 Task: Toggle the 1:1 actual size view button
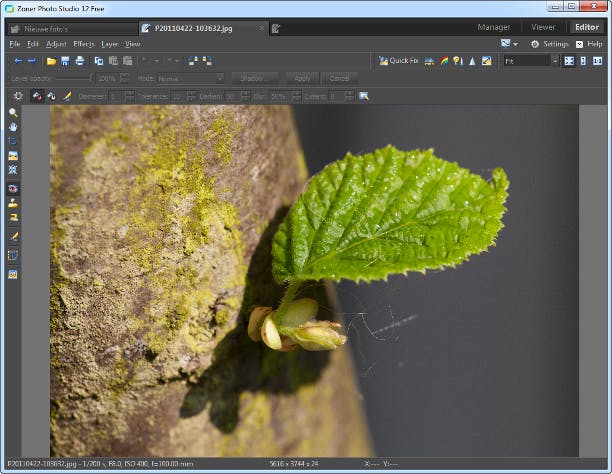(597, 61)
